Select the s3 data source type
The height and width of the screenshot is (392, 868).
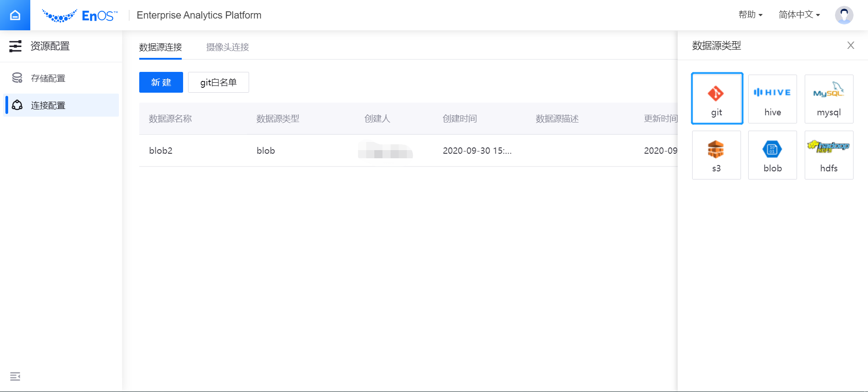tap(716, 155)
